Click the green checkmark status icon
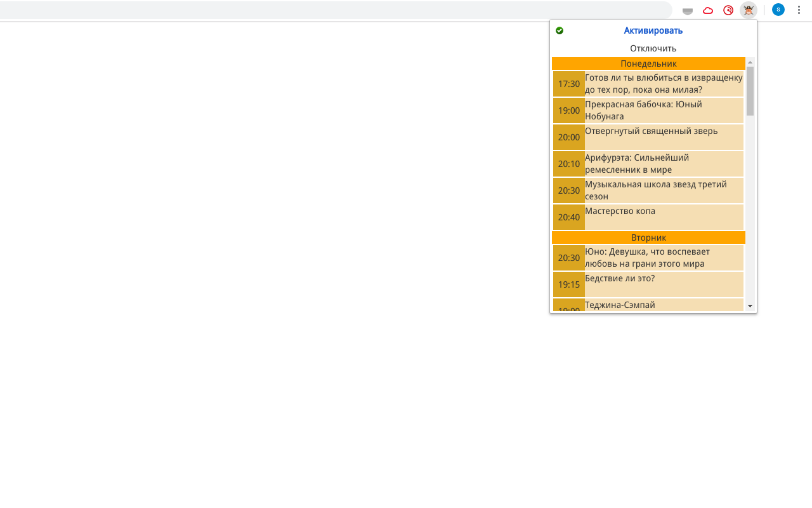This screenshot has height=508, width=812. coord(560,30)
